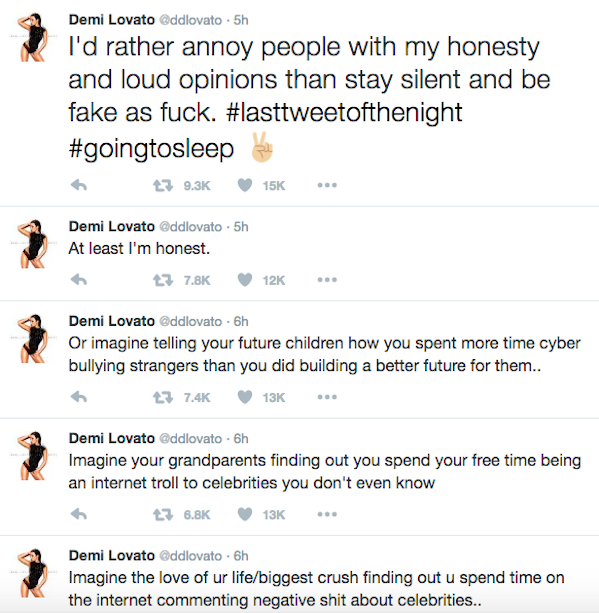Retweet the tweet with 7.4K retweets

pos(163,398)
